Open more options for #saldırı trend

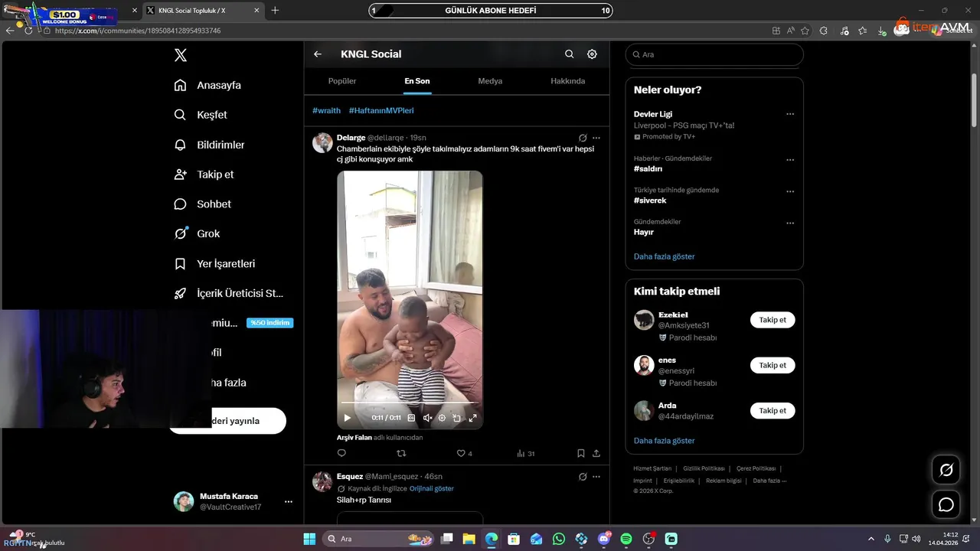click(x=790, y=160)
